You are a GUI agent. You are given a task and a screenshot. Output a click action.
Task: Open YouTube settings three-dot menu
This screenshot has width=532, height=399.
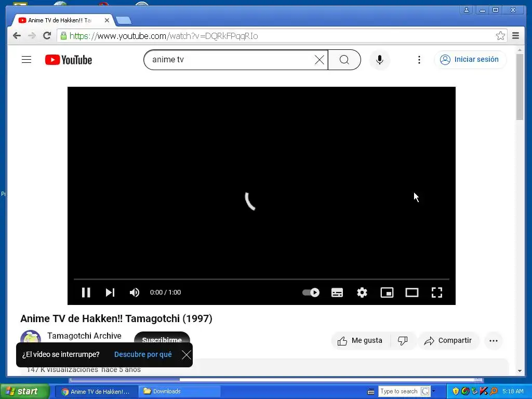tap(419, 60)
